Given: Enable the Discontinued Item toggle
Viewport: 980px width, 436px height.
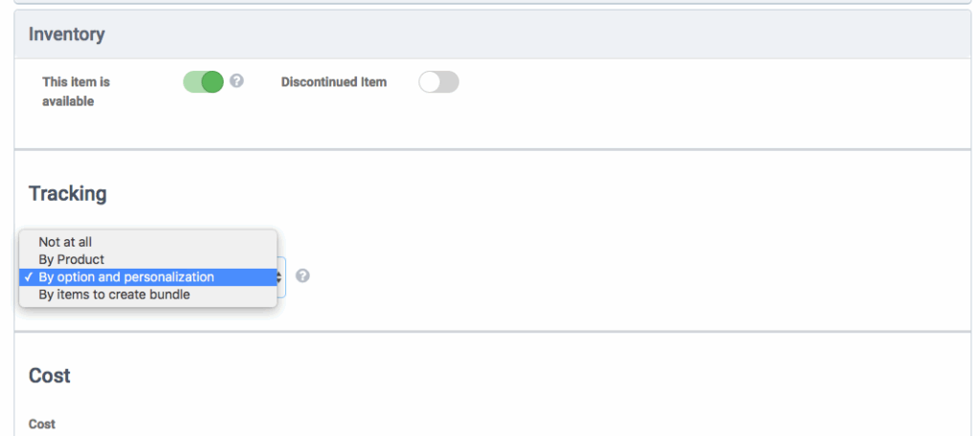Looking at the screenshot, I should tap(438, 82).
